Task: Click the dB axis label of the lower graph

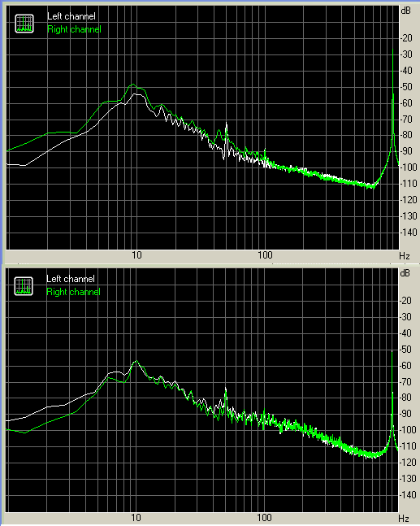Action: point(405,273)
